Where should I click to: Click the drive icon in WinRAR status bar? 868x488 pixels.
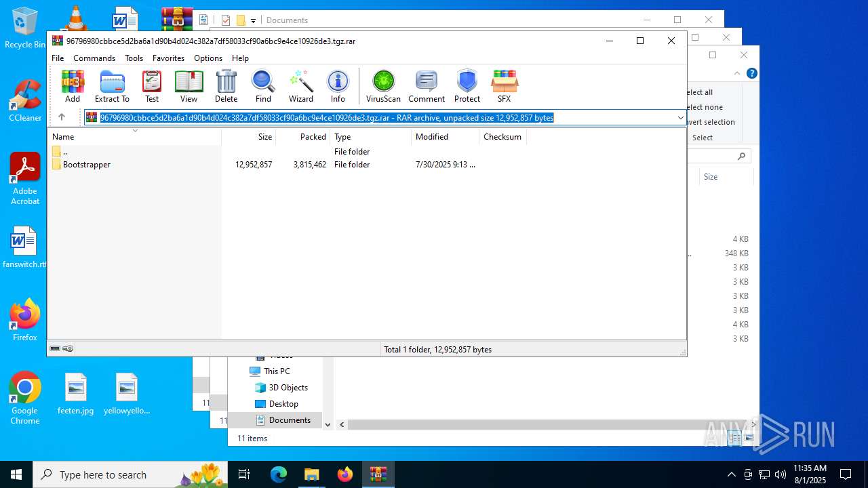tap(55, 349)
